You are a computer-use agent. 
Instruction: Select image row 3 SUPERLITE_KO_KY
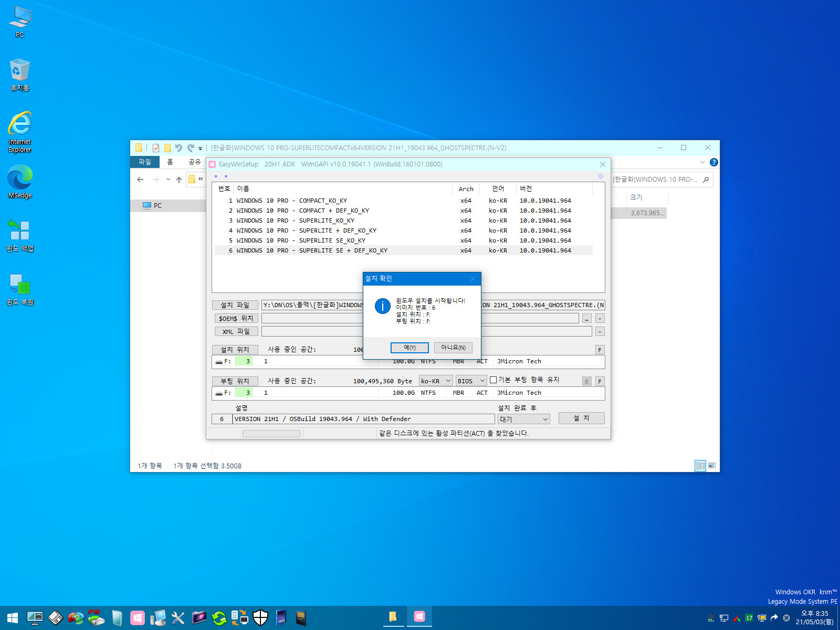coord(403,220)
